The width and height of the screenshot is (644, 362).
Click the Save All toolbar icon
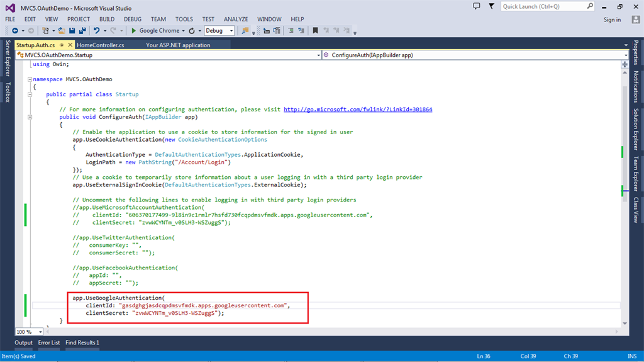click(x=82, y=30)
